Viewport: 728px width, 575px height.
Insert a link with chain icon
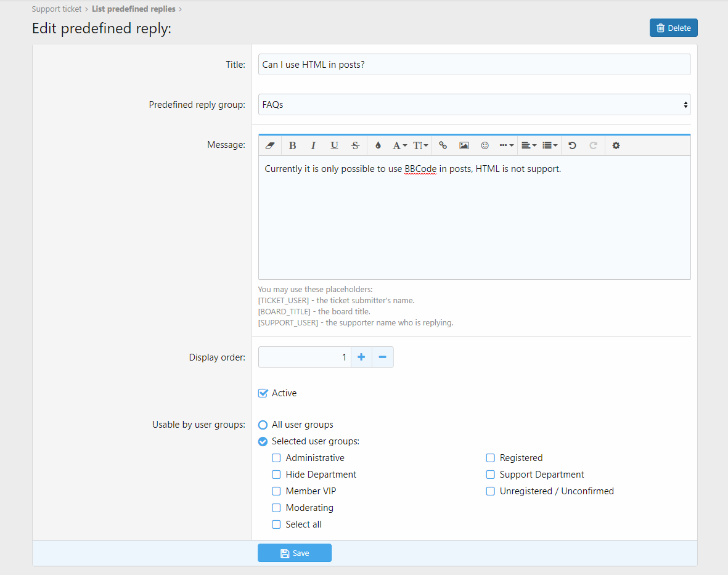coord(443,145)
